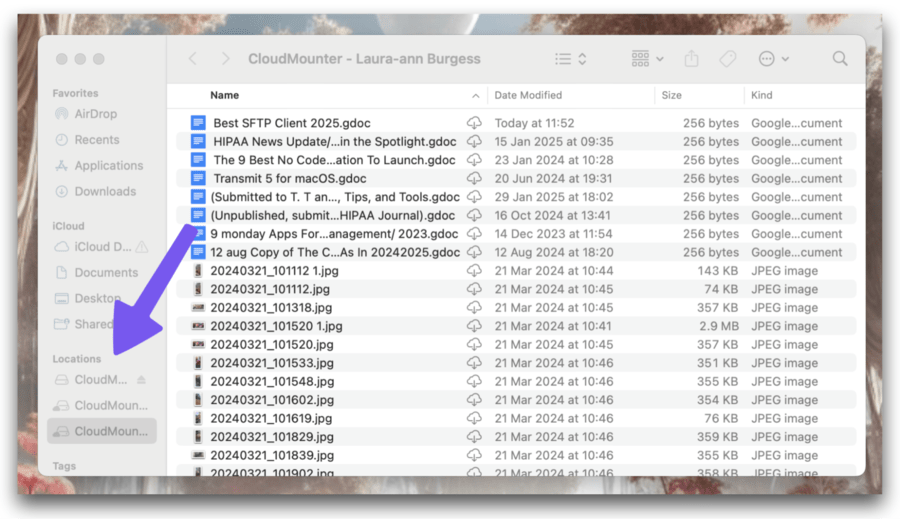Sort by Size column header
The height and width of the screenshot is (519, 900).
tap(671, 95)
